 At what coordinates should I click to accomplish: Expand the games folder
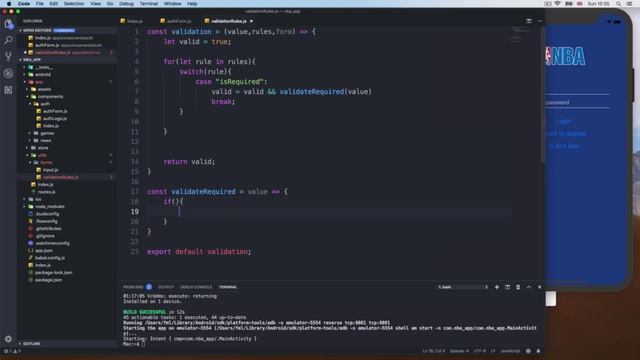click(x=47, y=133)
